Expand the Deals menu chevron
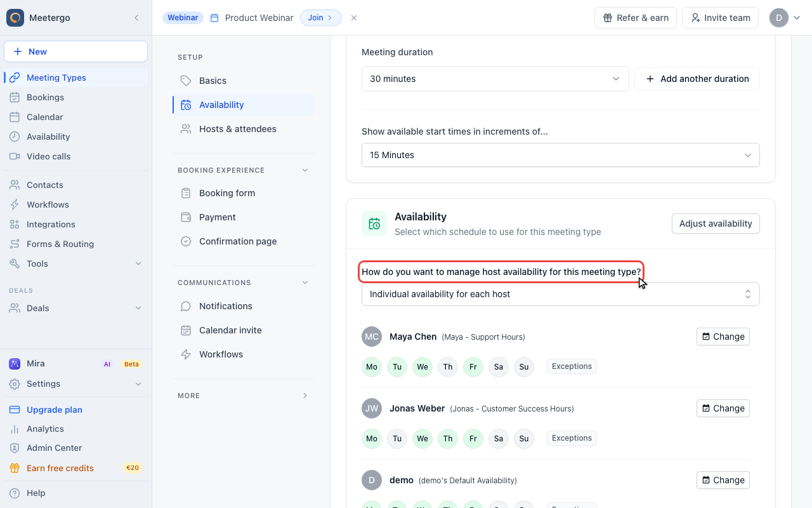812x508 pixels. [138, 308]
